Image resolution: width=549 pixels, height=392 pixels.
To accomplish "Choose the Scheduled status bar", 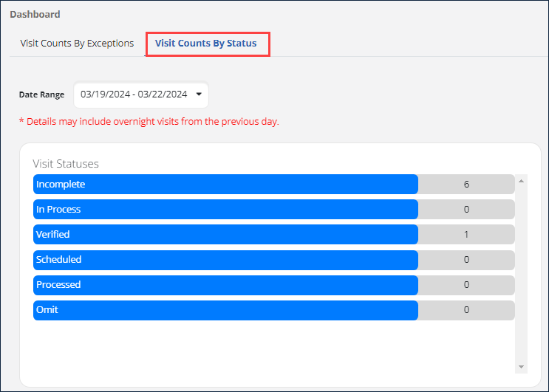I will pyautogui.click(x=225, y=260).
